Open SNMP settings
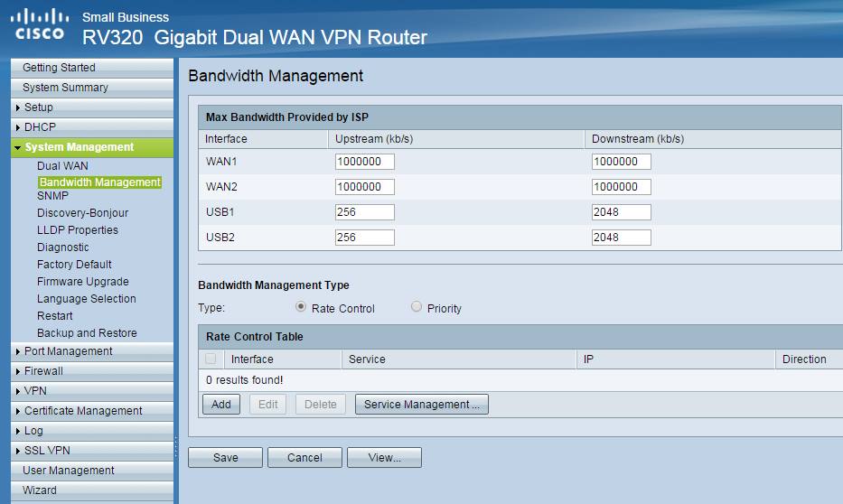Viewport: 843px width, 504px height. pyautogui.click(x=52, y=196)
